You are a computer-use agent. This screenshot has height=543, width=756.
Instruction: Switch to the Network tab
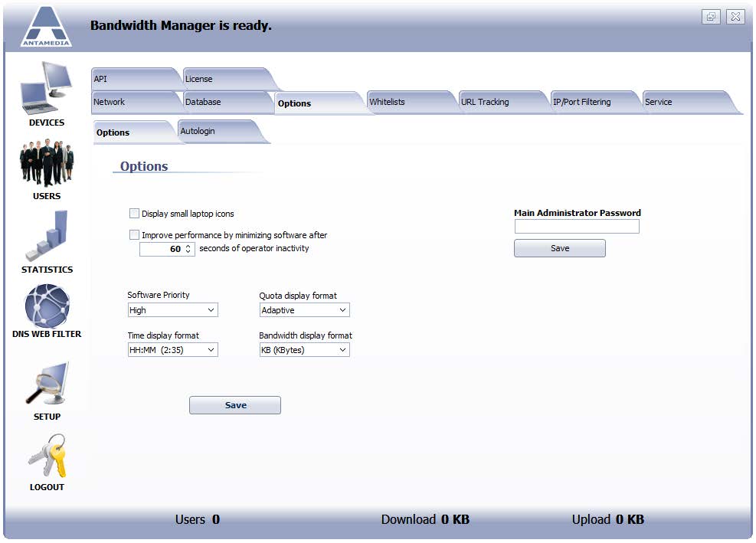tap(135, 102)
